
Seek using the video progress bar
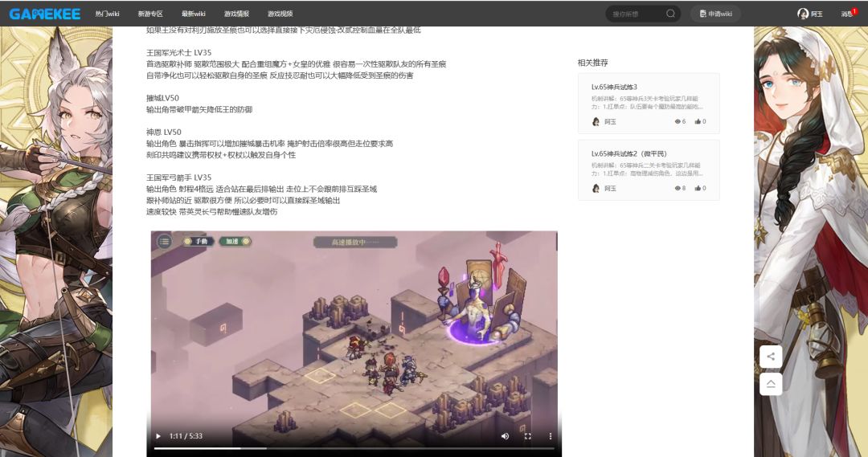point(354,448)
